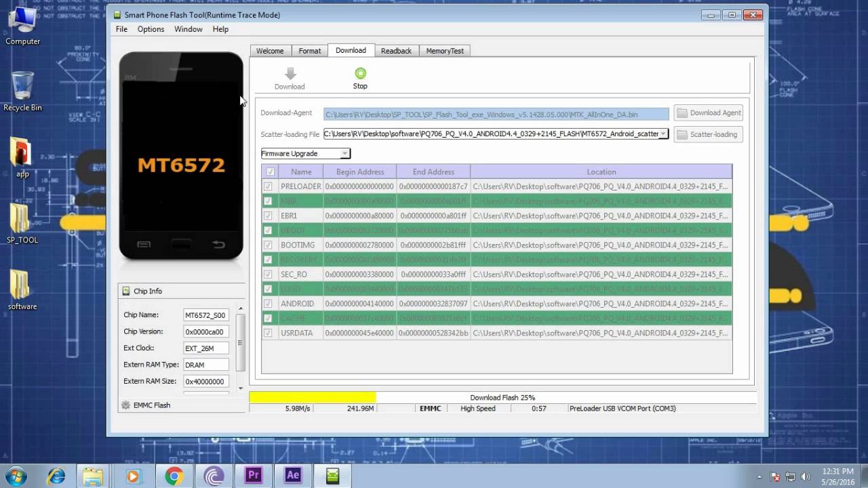868x488 pixels.
Task: Open the Options menu
Action: coord(151,29)
